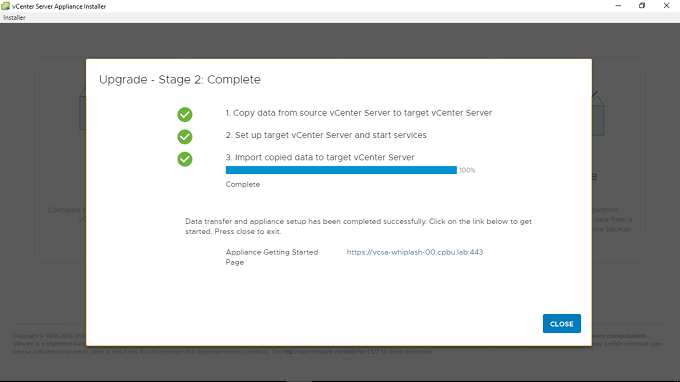Viewport: 680px width, 382px height.
Task: Click the green checkmark beside Import copied data step
Action: click(x=185, y=159)
